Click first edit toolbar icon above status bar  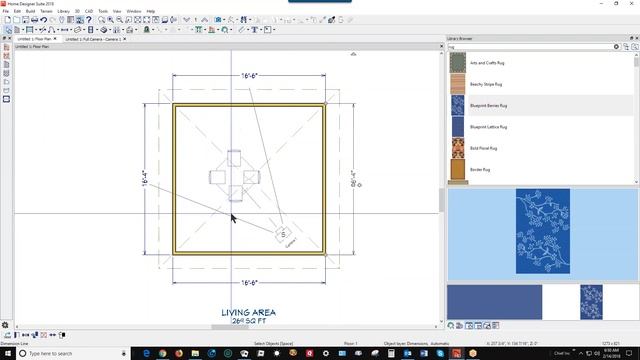8,335
